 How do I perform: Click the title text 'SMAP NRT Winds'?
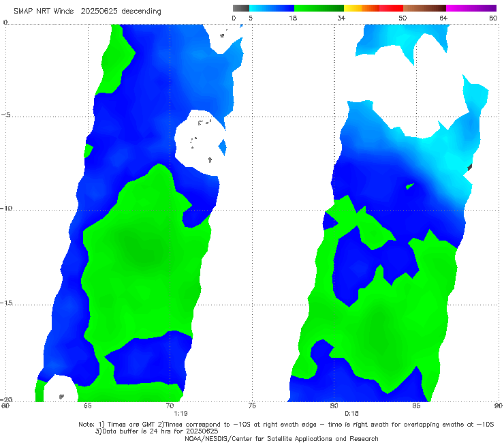(44, 11)
